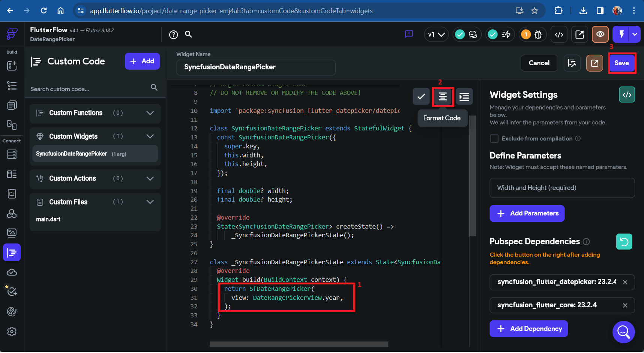
Task: Remove syncfusion_flutter_core dependency
Action: tap(625, 305)
